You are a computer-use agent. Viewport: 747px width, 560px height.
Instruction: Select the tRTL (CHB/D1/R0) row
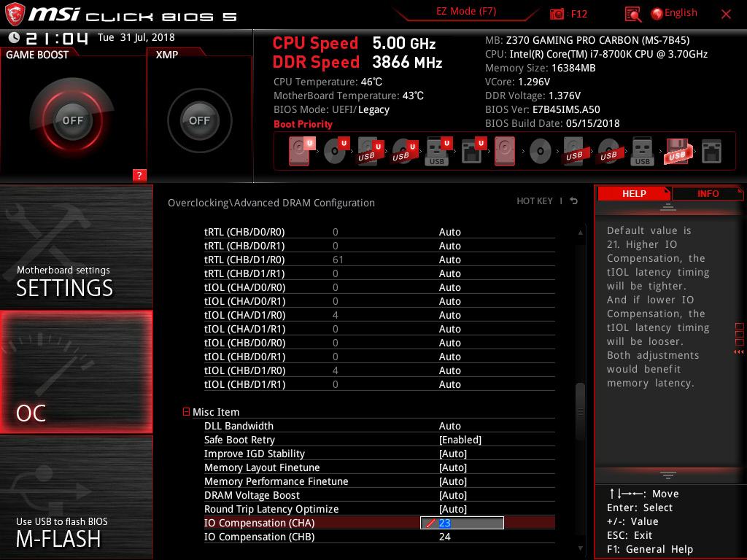pyautogui.click(x=379, y=260)
